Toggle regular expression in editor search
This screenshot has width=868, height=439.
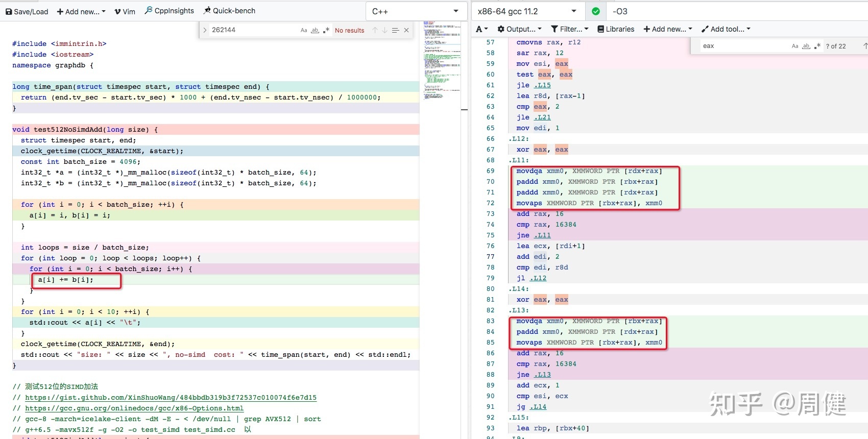[326, 30]
